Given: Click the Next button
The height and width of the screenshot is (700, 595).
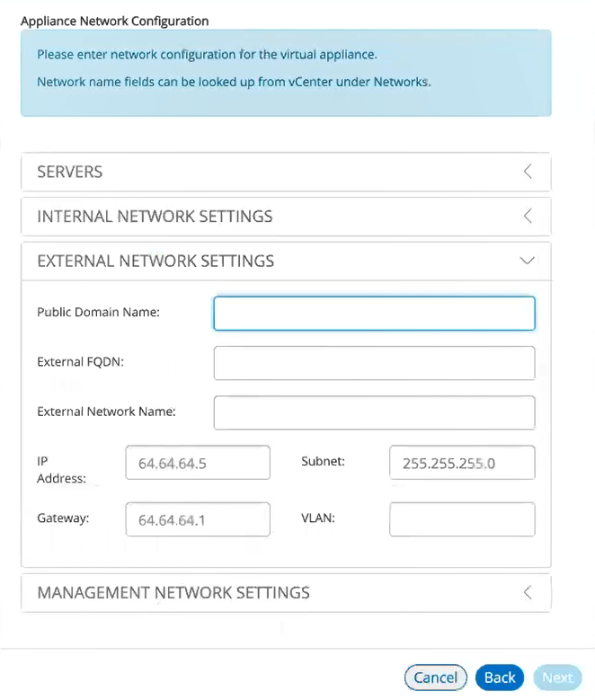Looking at the screenshot, I should click(557, 678).
